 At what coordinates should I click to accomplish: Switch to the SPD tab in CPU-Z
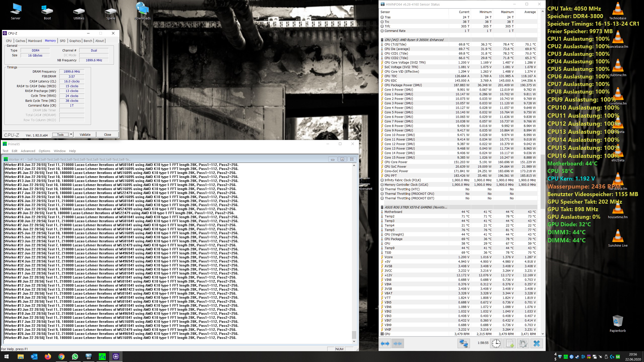click(62, 41)
